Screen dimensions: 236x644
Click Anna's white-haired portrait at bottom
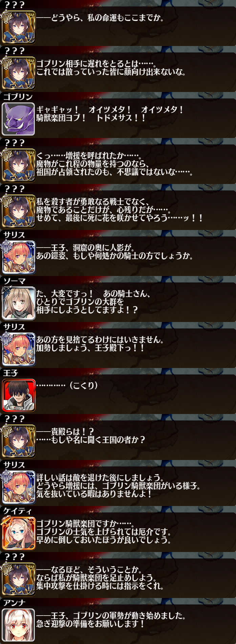[18, 625]
